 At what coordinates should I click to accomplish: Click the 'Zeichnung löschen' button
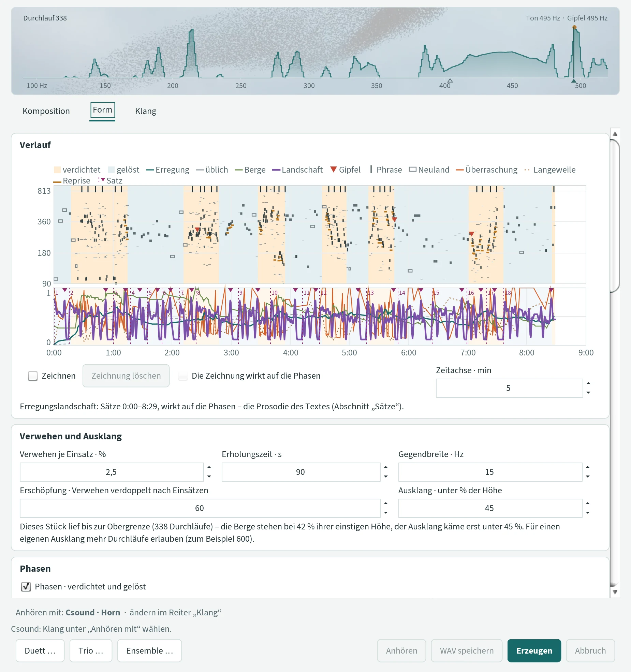coord(126,376)
